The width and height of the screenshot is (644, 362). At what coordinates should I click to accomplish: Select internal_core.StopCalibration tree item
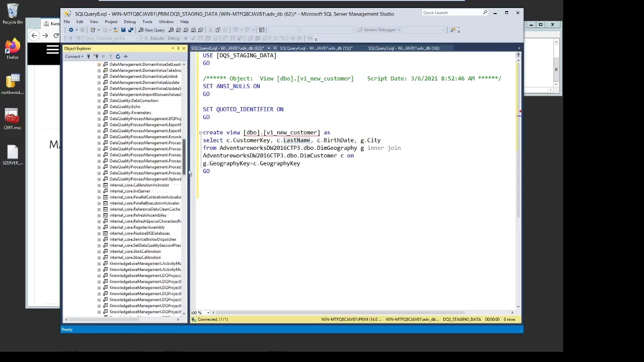pyautogui.click(x=135, y=257)
